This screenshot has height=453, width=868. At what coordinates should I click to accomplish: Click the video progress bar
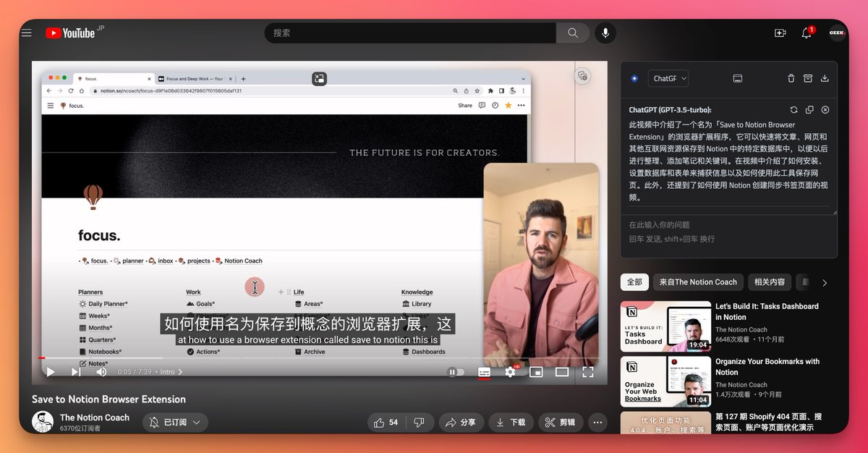coord(319,357)
